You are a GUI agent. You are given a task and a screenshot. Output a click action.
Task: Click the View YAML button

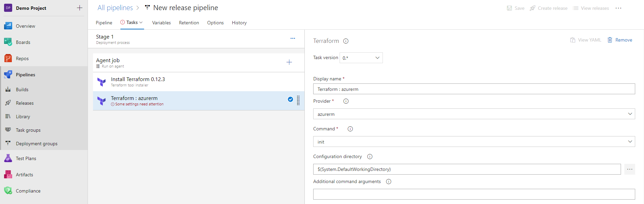pos(585,40)
